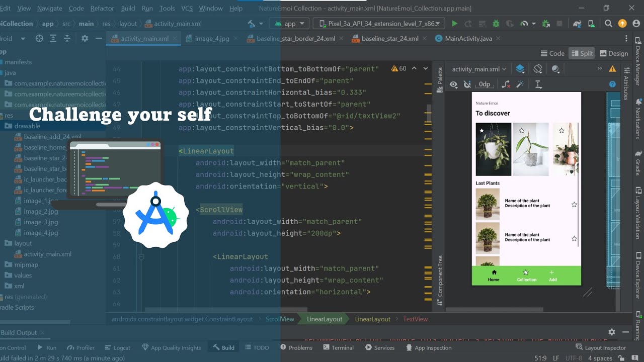Image resolution: width=644 pixels, height=362 pixels.
Task: Open activity_main.xml dropdown in design toolbar
Action: [479, 69]
